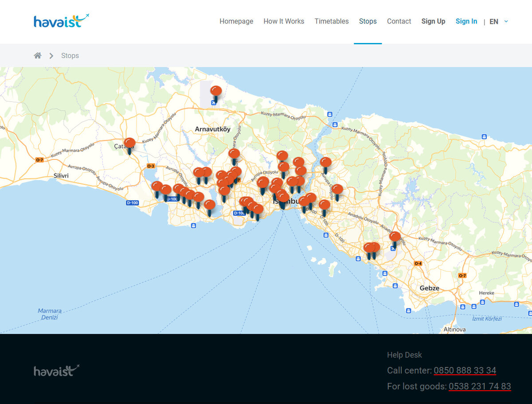This screenshot has width=532, height=404.
Task: Open the How It Works page
Action: click(x=284, y=21)
